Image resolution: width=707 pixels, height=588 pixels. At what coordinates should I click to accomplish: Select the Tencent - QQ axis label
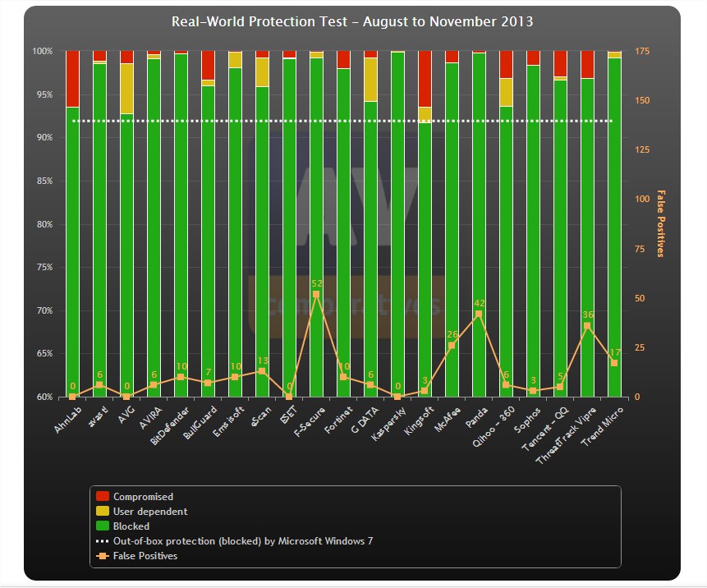pos(545,429)
